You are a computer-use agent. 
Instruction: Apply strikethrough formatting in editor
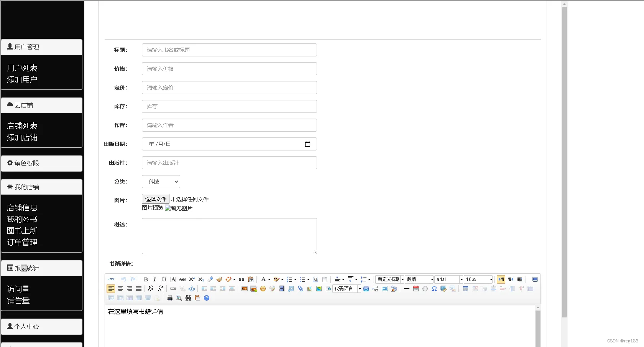point(182,279)
